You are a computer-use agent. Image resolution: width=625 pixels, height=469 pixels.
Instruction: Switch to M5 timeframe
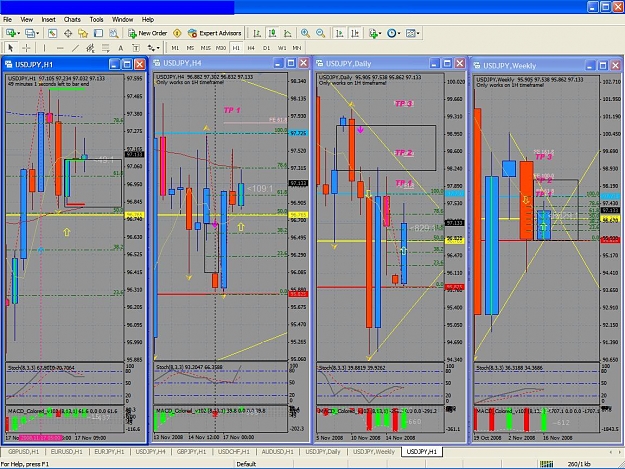click(190, 48)
